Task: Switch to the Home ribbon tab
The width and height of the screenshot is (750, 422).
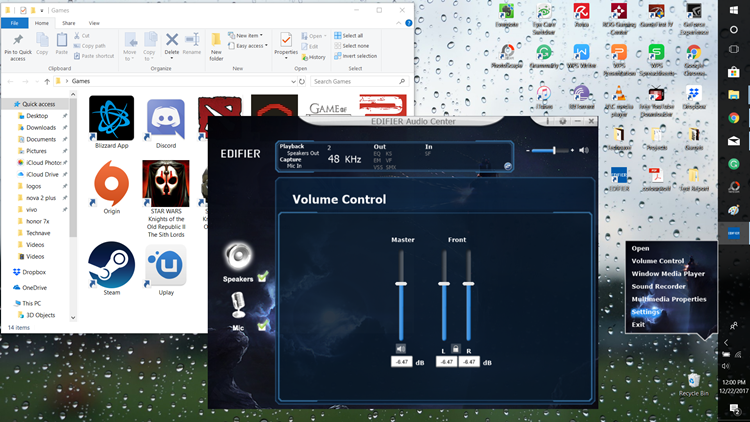Action: [42, 23]
